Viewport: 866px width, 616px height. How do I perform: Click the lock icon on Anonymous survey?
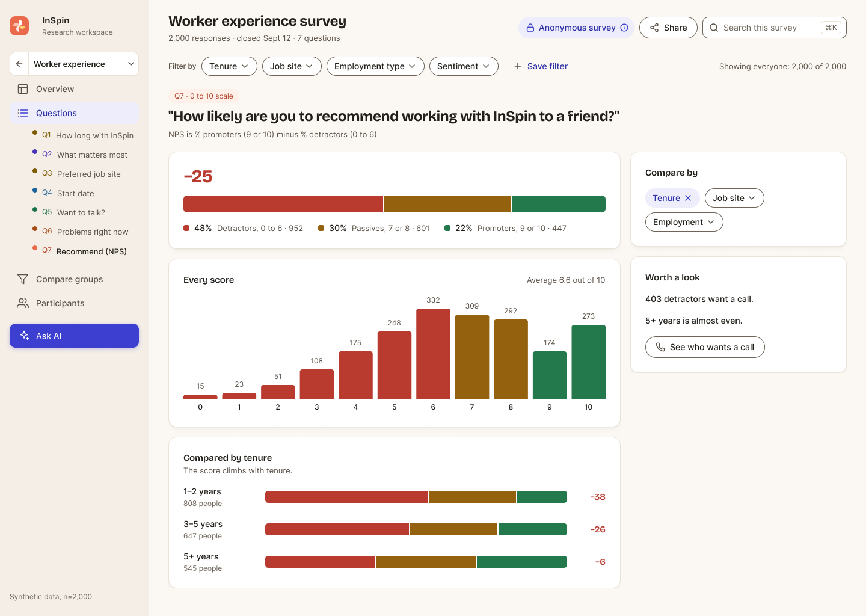(x=530, y=28)
